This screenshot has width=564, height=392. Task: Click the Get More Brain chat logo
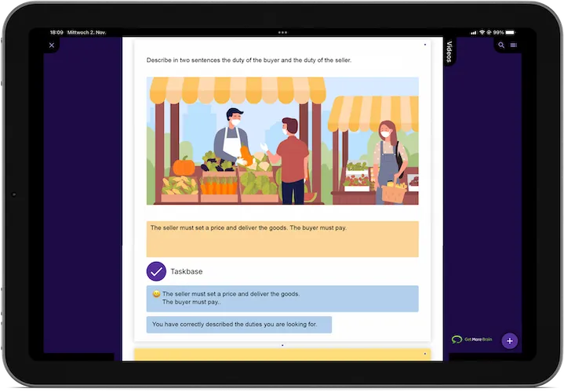472,339
